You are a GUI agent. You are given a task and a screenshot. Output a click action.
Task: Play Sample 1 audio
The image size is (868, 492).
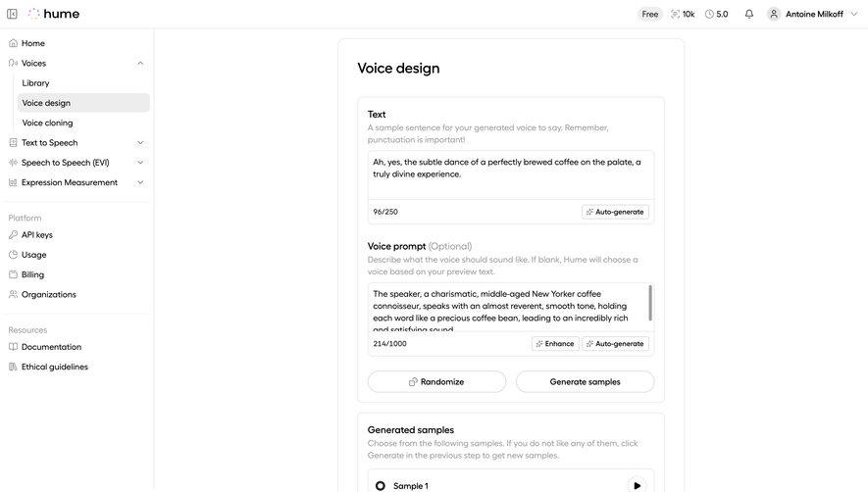click(638, 485)
